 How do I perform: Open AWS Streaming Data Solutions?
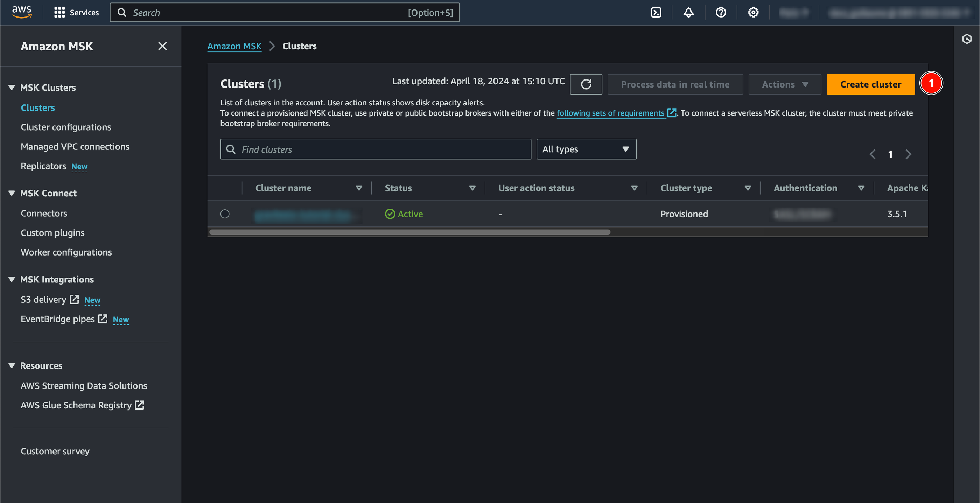pos(84,385)
